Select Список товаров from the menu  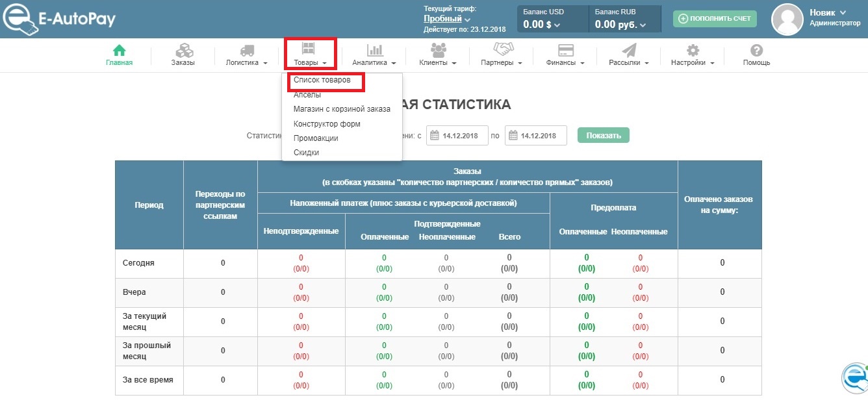tap(322, 80)
